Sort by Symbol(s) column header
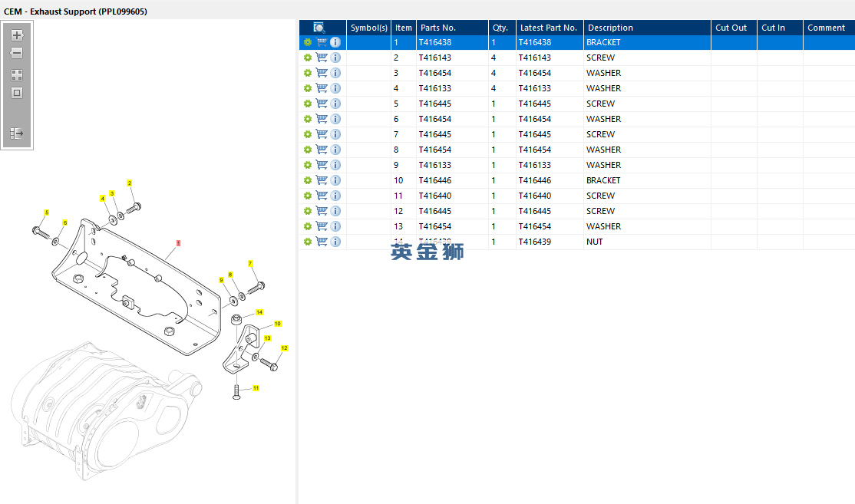The height and width of the screenshot is (504, 855). tap(368, 28)
